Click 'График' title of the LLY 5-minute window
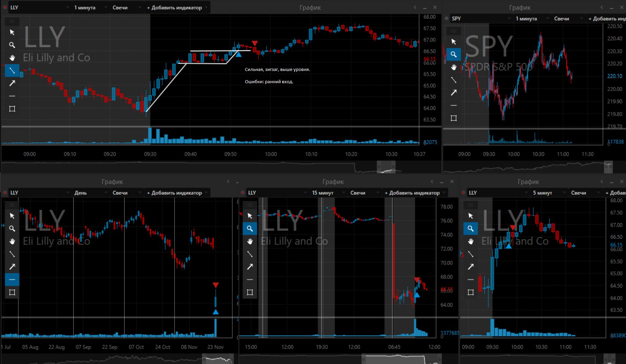This screenshot has width=626, height=364. (528, 182)
